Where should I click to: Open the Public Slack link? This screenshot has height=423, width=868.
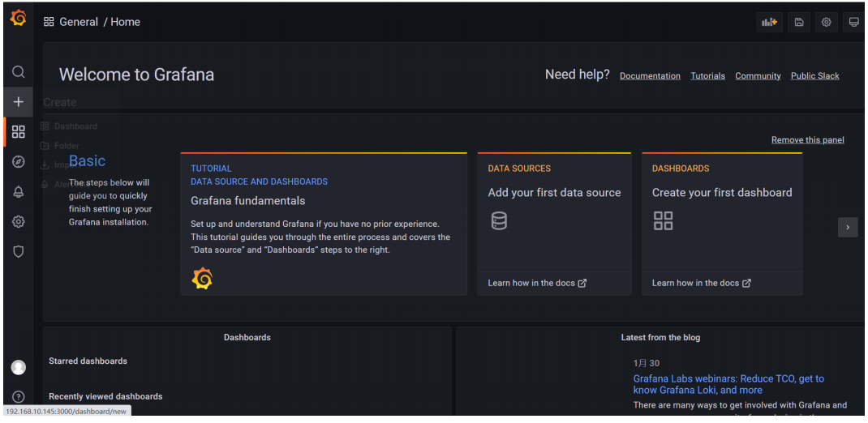click(x=814, y=75)
